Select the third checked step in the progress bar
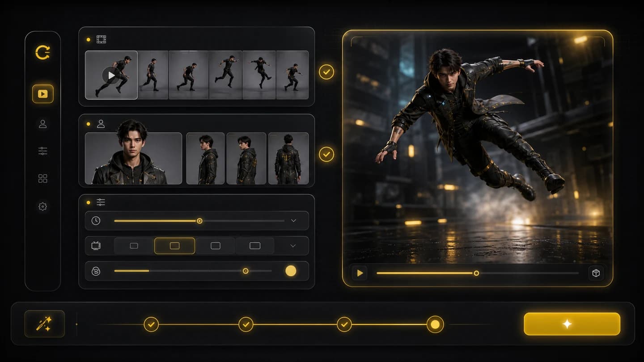 (x=344, y=324)
